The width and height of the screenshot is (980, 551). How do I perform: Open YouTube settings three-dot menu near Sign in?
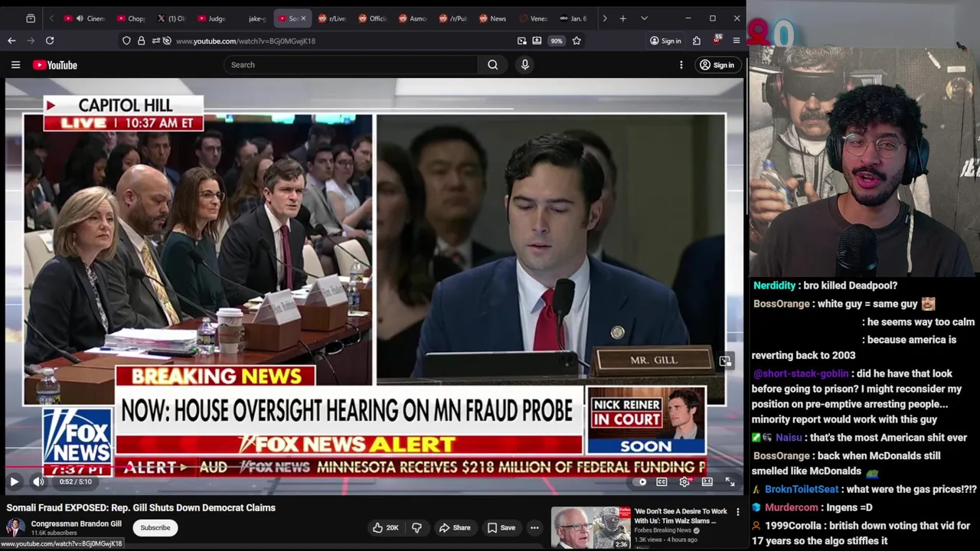[681, 65]
